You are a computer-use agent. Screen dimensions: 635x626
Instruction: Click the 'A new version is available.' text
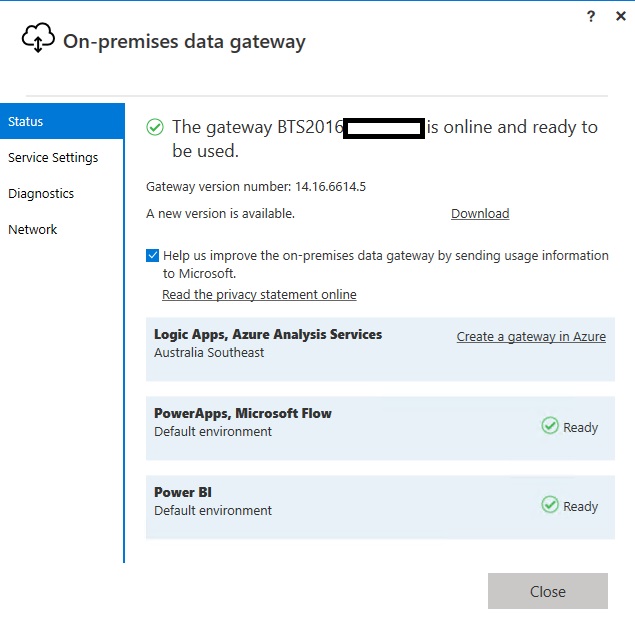tap(220, 213)
